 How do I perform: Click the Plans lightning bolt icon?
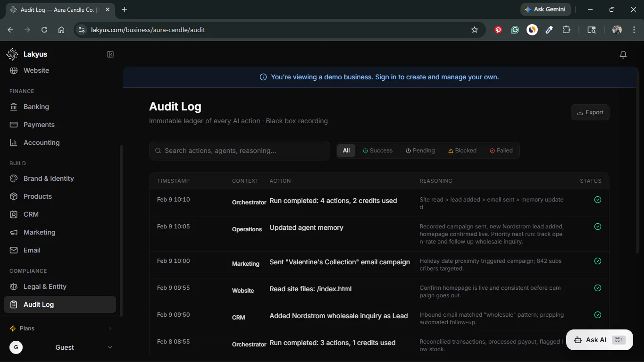tap(13, 328)
